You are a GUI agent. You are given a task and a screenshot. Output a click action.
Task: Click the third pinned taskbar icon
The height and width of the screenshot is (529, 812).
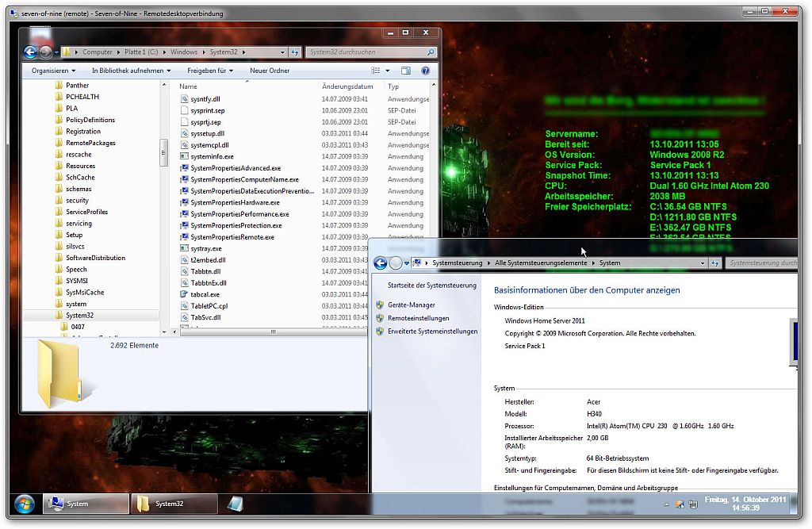(x=235, y=504)
